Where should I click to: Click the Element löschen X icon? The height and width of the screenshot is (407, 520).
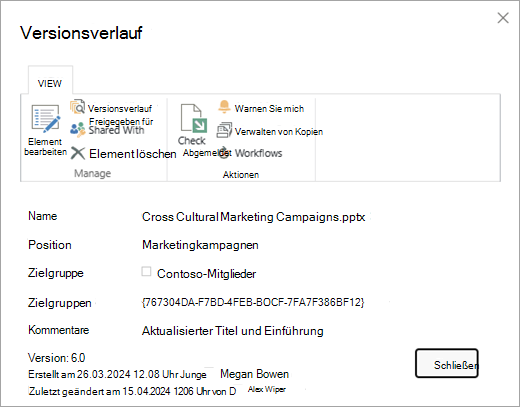click(78, 154)
